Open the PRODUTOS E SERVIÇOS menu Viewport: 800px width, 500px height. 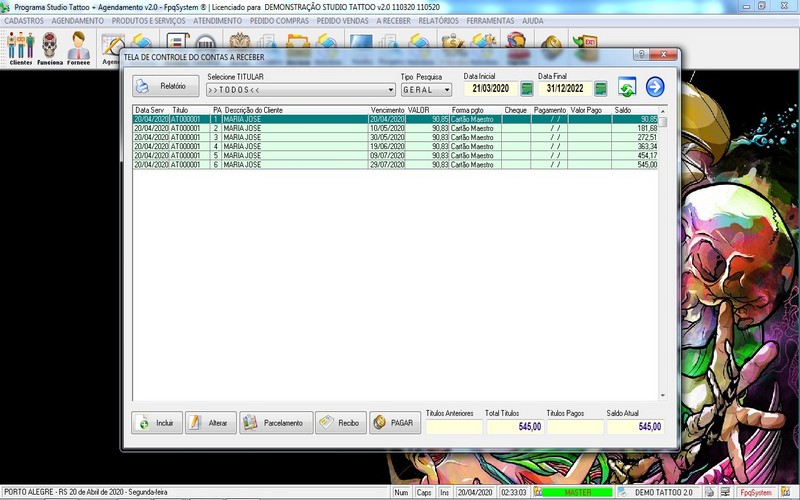coord(148,21)
